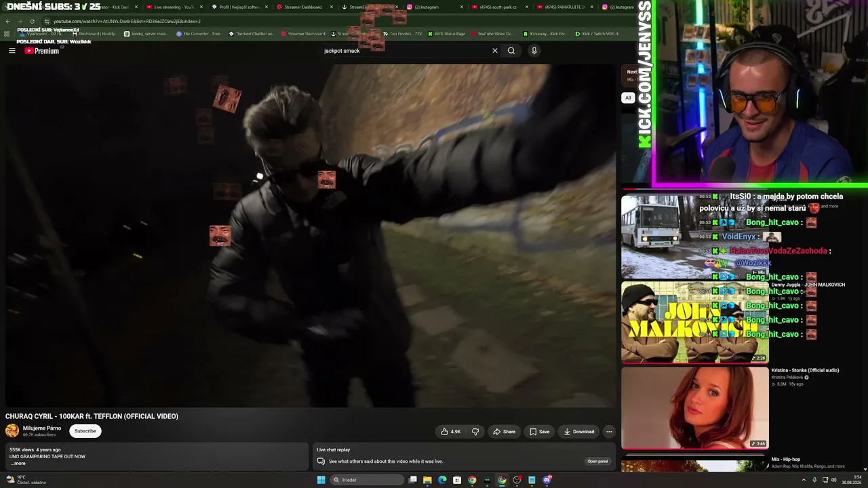Viewport: 868px width, 488px height.
Task: Open the File Converter bookmark
Action: 199,34
